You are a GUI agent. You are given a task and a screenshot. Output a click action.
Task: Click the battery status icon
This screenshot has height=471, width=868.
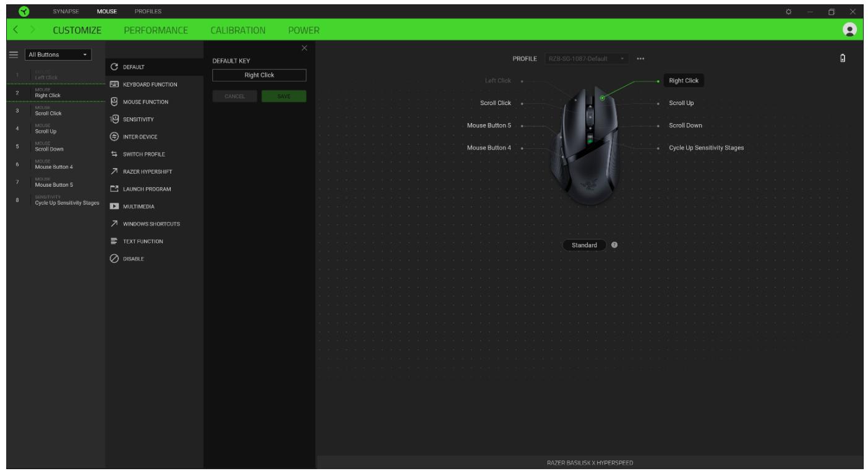(843, 58)
